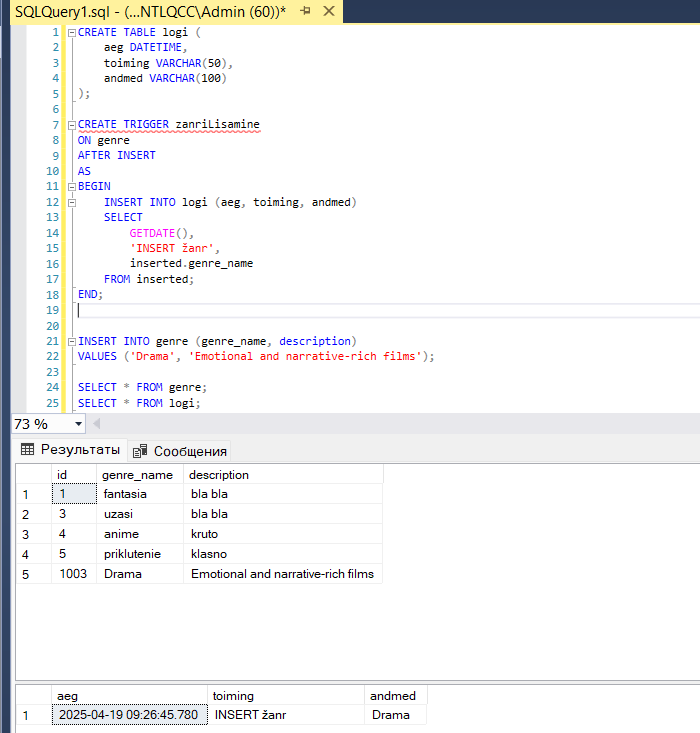Select the genre_name column header

pos(140,474)
